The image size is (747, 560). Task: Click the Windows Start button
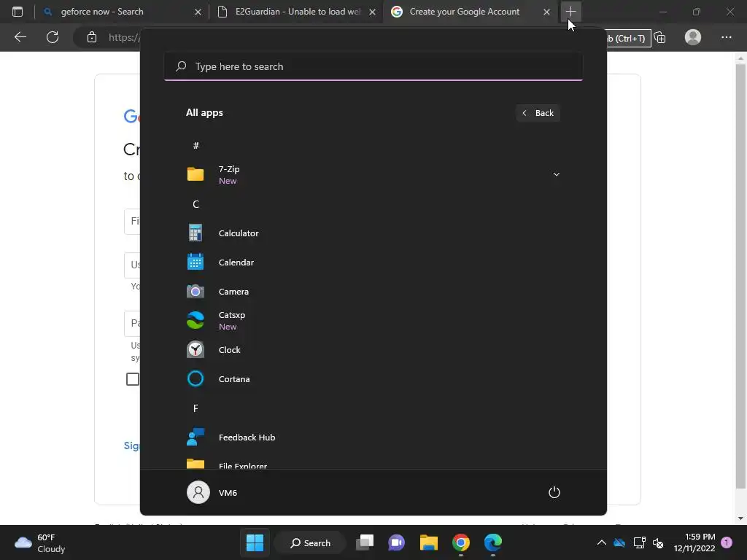255,542
